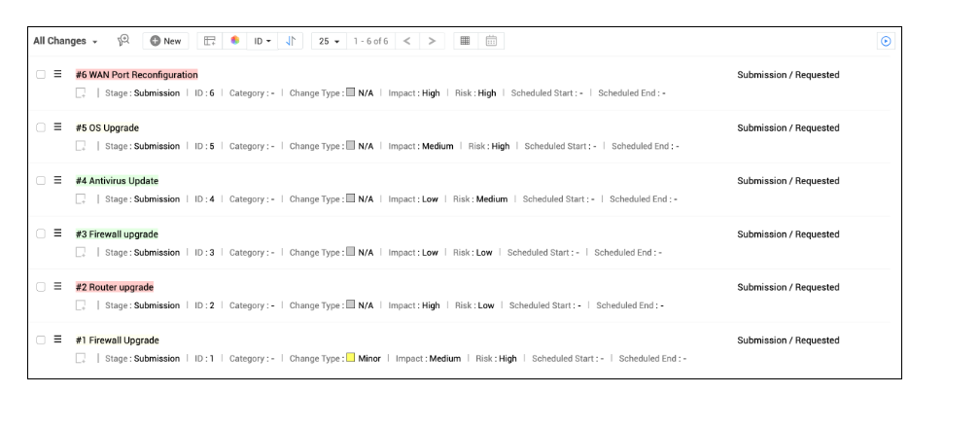Toggle sort order arrows icon
The image size is (980, 429).
(291, 41)
